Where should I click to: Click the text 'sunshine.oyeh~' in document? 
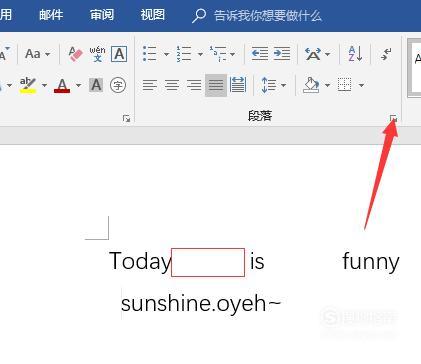[x=201, y=304]
